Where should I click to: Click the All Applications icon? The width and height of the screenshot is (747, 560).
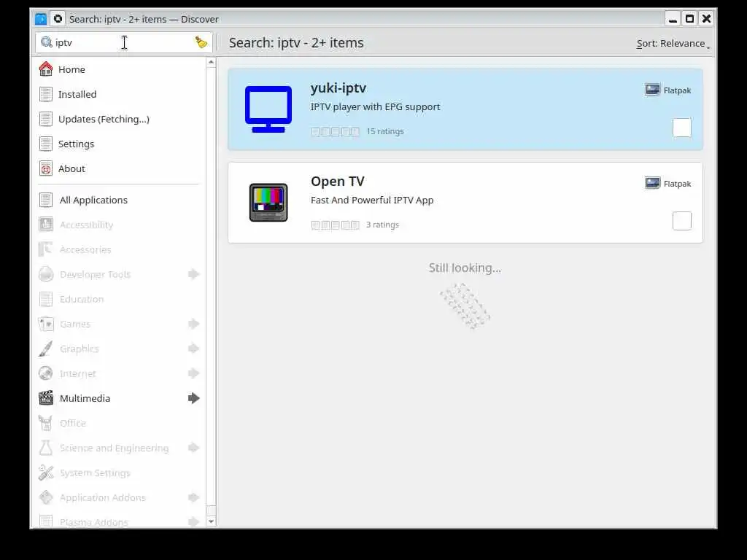pyautogui.click(x=46, y=200)
